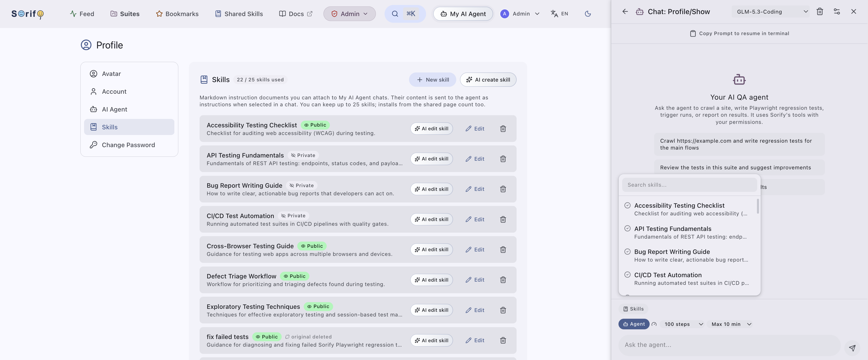Viewport: 868px width, 360px height.
Task: Click the skill picker scrollbar
Action: click(x=758, y=206)
